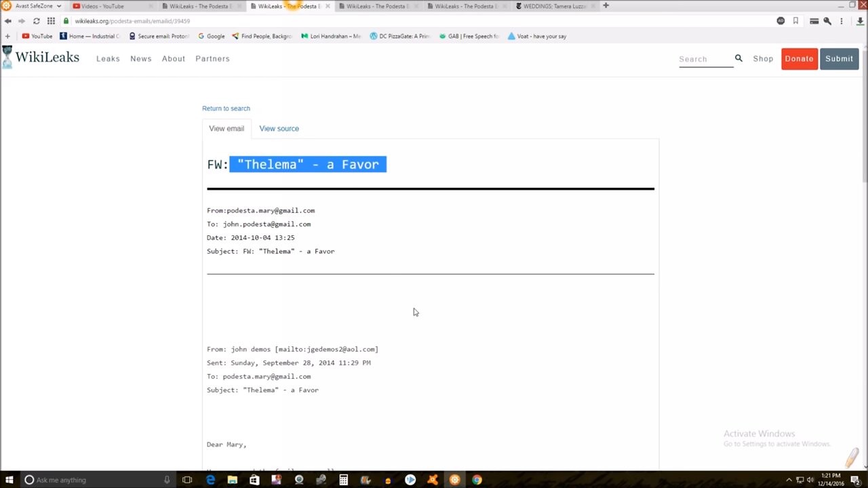Click the browser address bar URL
868x488 pixels.
pyautogui.click(x=132, y=21)
